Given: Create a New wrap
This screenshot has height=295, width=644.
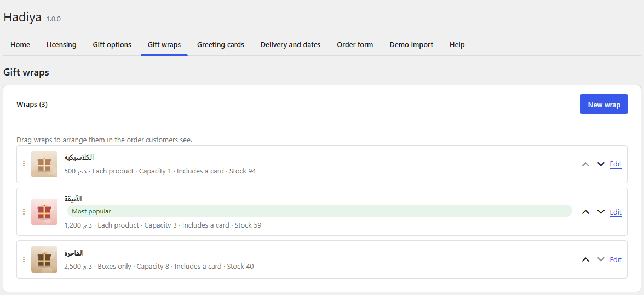Looking at the screenshot, I should (603, 104).
